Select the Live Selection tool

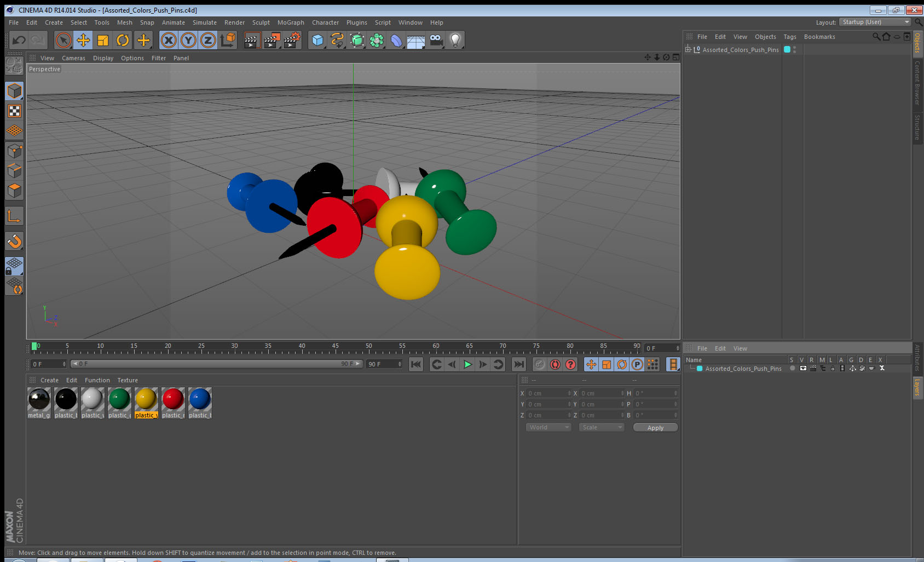click(63, 40)
